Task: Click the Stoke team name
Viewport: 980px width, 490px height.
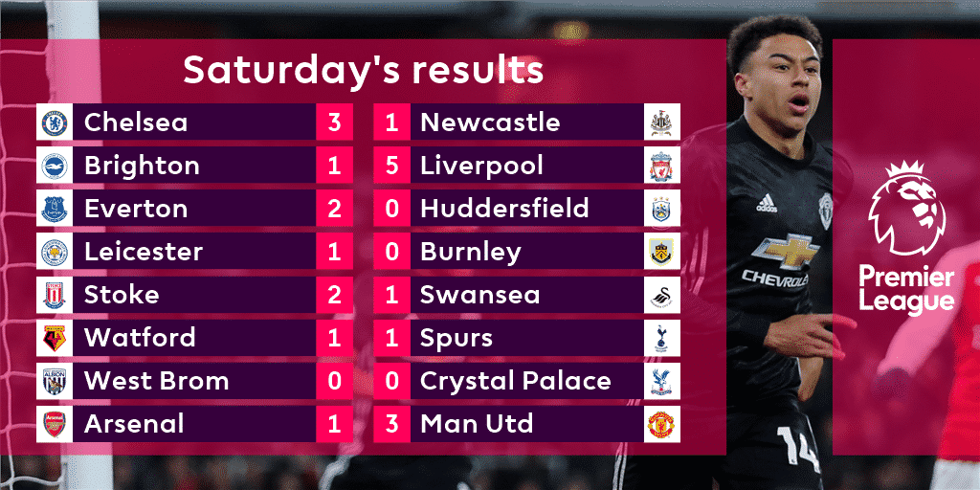Action: [x=120, y=295]
